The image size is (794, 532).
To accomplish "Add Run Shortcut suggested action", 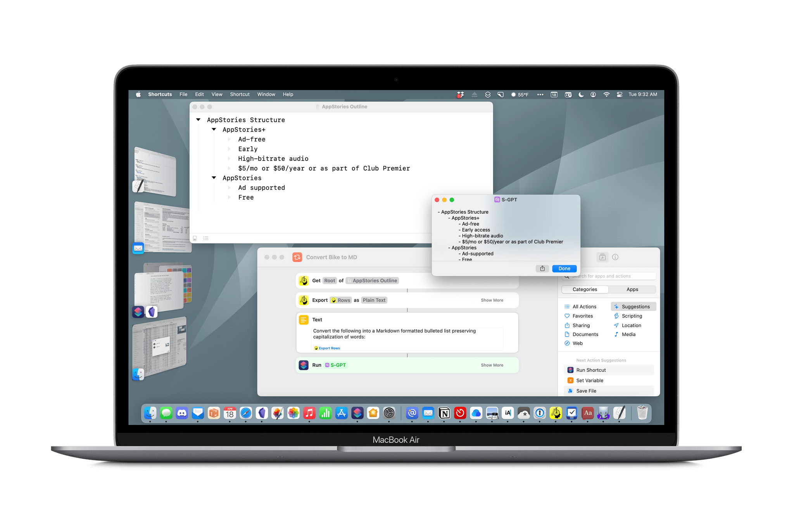I will [x=609, y=370].
